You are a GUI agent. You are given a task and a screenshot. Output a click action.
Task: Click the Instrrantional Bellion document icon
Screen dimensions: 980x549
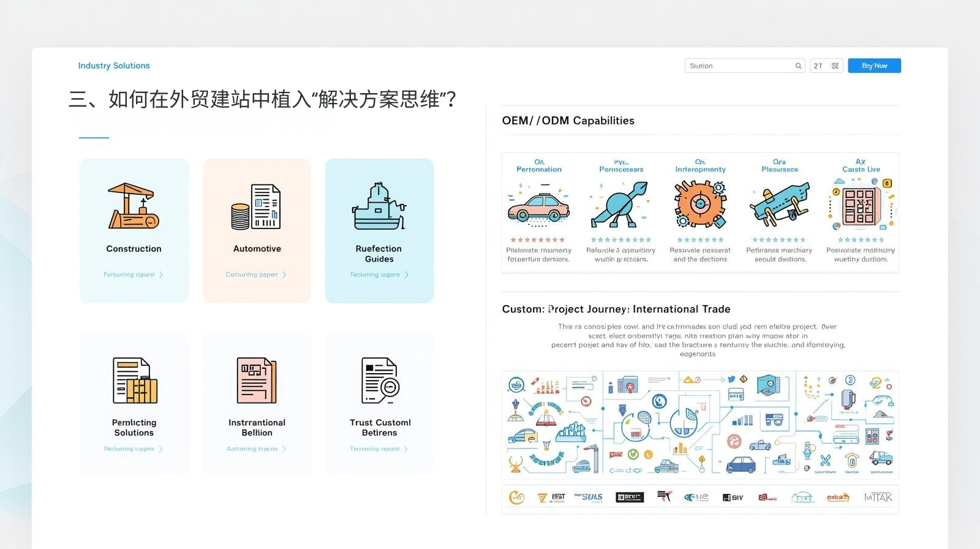(x=257, y=381)
